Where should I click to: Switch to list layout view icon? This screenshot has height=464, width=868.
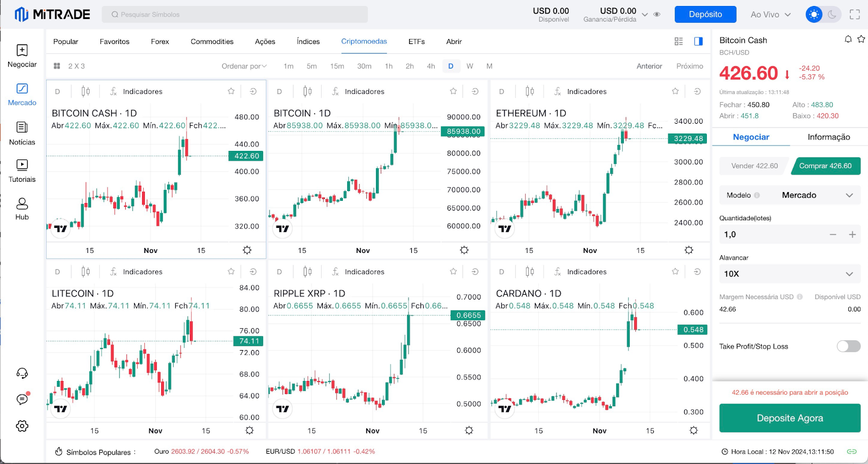pyautogui.click(x=679, y=41)
